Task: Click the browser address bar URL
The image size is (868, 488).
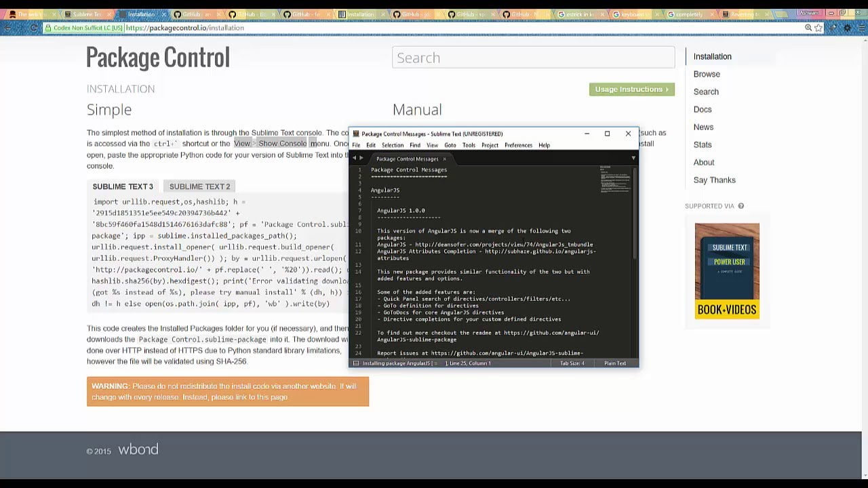Action: coord(184,28)
